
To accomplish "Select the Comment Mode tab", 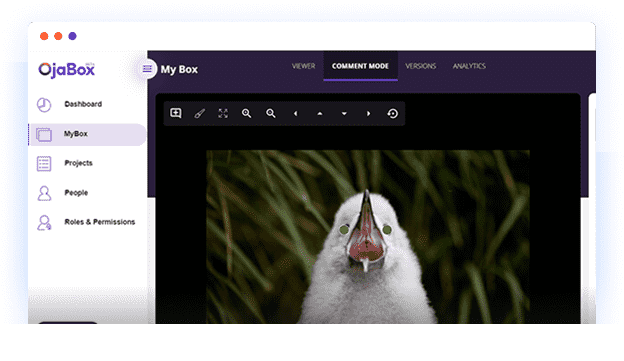I will point(360,66).
